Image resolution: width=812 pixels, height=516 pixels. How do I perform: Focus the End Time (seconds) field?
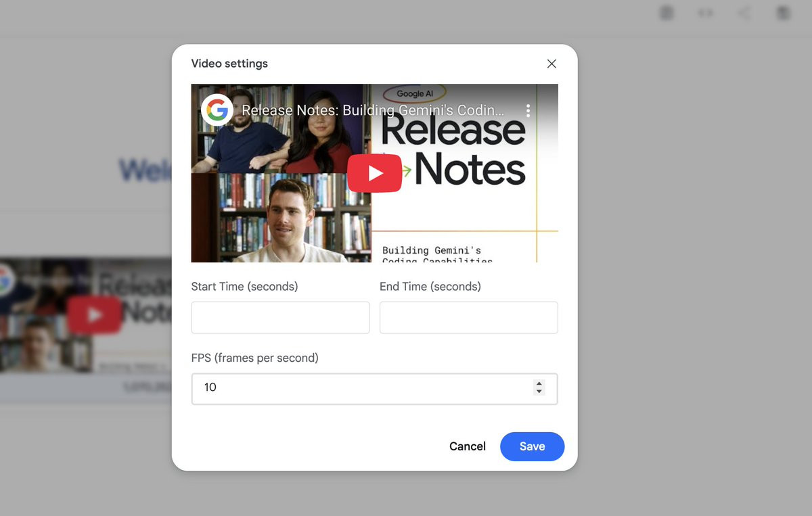(468, 318)
